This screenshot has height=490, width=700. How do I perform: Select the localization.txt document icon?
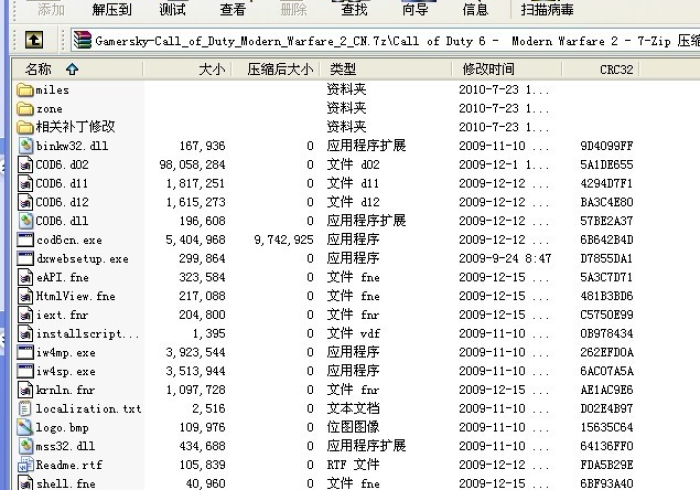[25, 408]
